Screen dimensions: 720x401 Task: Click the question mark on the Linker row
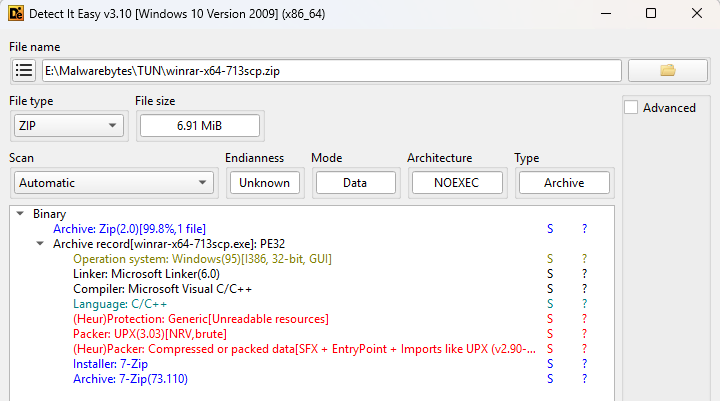pyautogui.click(x=585, y=274)
